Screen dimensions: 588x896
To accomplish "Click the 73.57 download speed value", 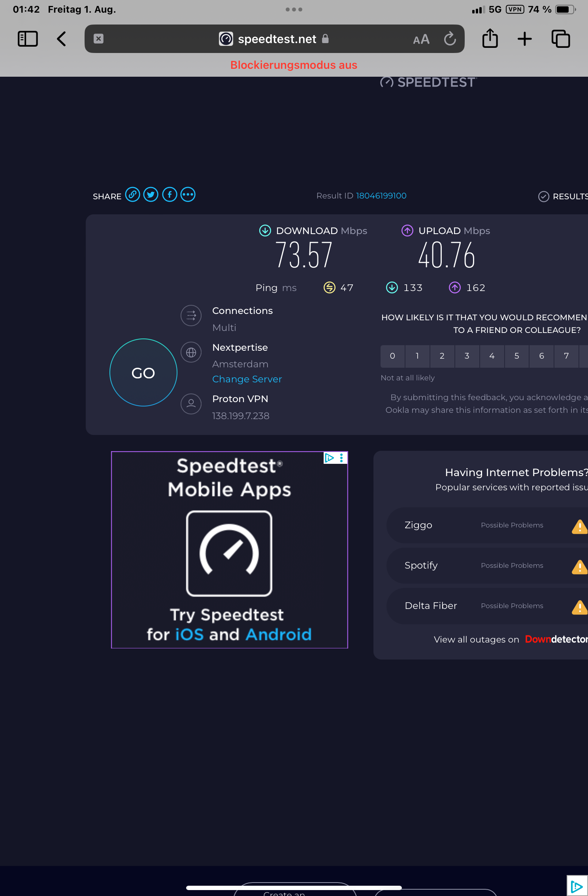I will [x=304, y=255].
